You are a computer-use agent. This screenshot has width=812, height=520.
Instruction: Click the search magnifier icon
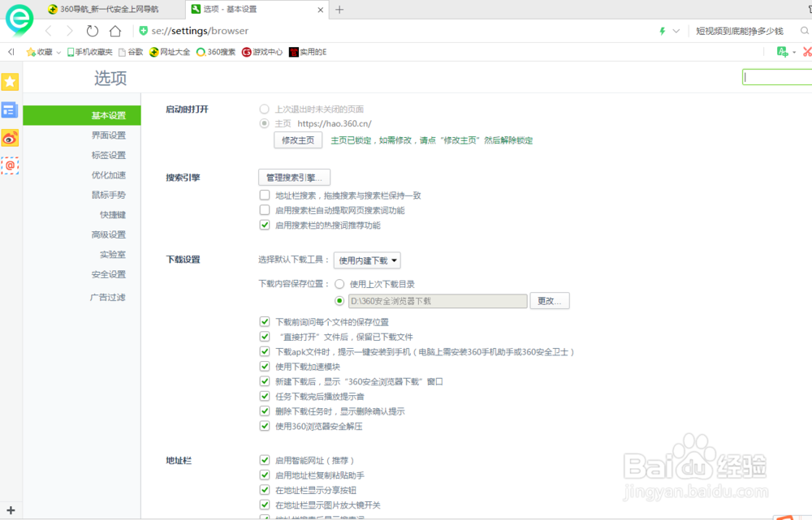(x=804, y=31)
